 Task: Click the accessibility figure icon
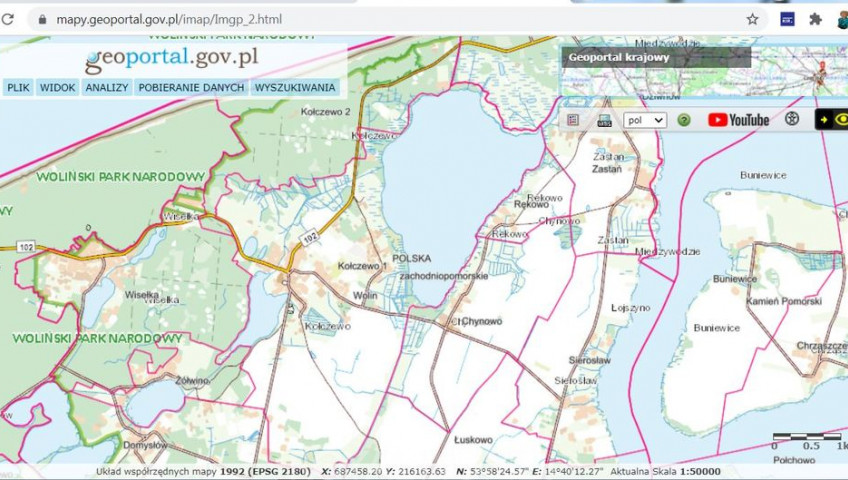(x=792, y=119)
